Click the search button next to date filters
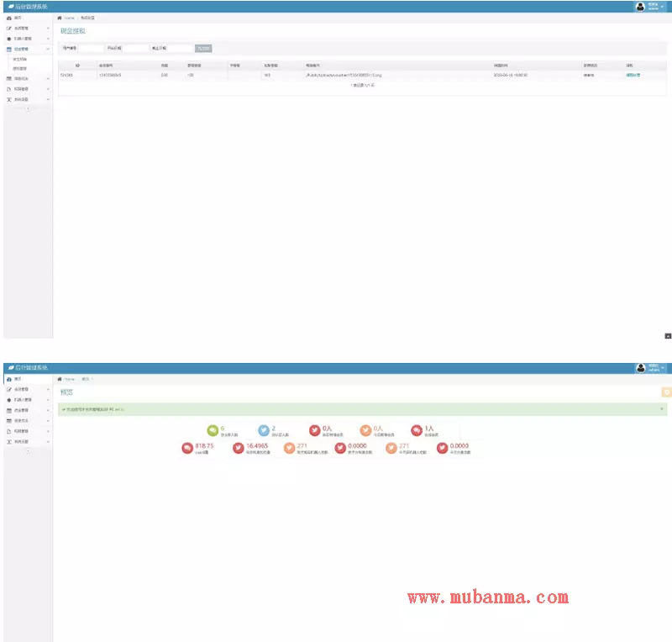This screenshot has width=672, height=642. coord(203,48)
